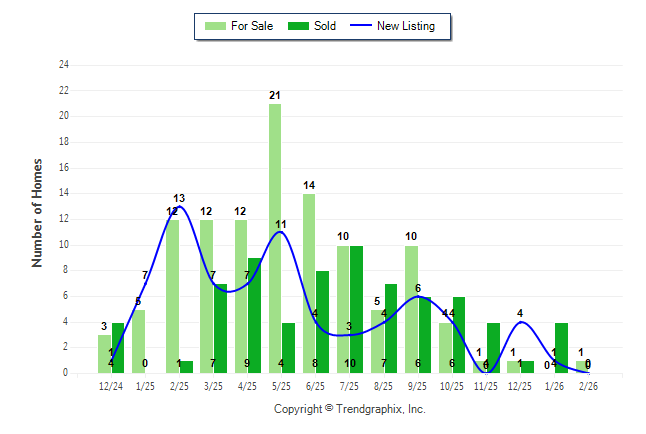This screenshot has height=434, width=646.
Task: Click the light green For Sale legend swatch
Action: pos(214,26)
